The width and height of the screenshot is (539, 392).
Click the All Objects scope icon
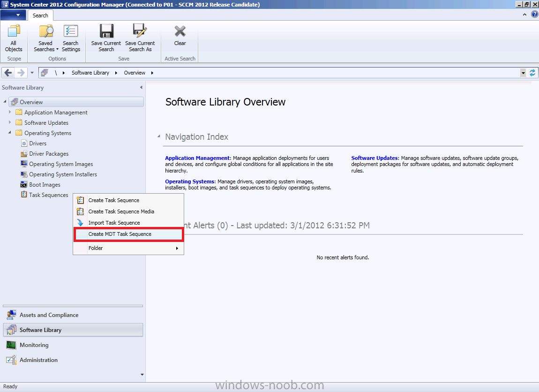(x=14, y=38)
